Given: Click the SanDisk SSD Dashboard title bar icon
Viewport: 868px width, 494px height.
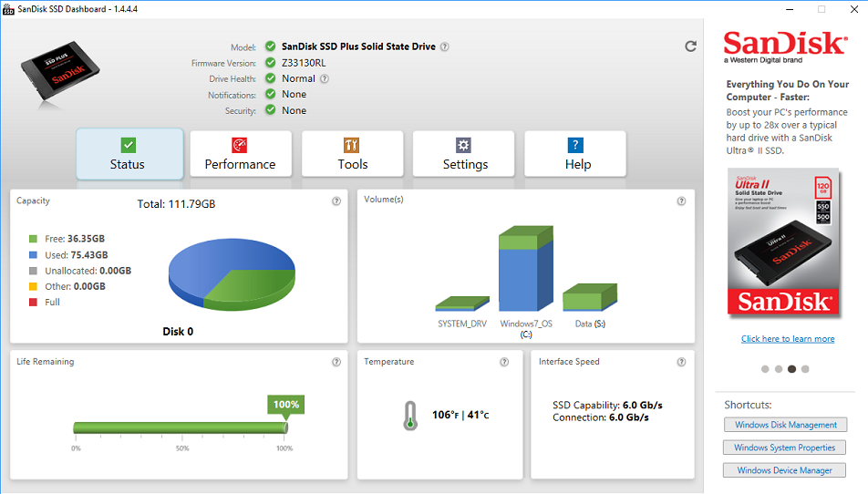Looking at the screenshot, I should tap(8, 9).
